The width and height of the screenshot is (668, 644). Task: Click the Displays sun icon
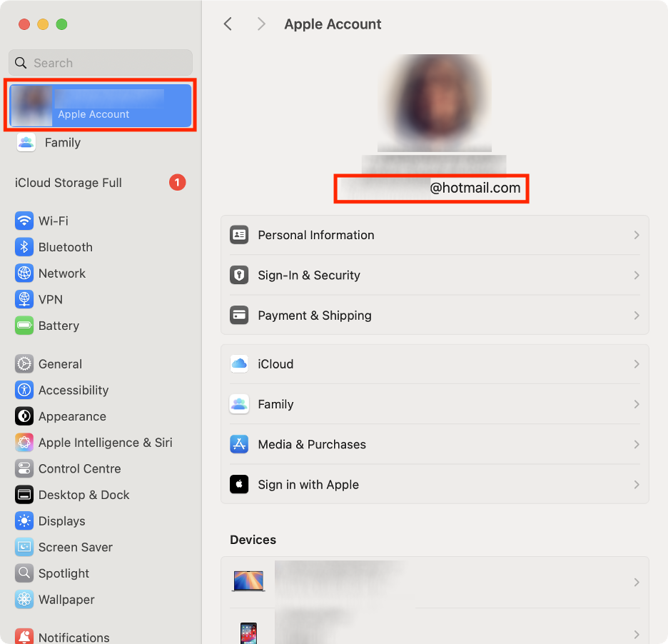click(24, 520)
